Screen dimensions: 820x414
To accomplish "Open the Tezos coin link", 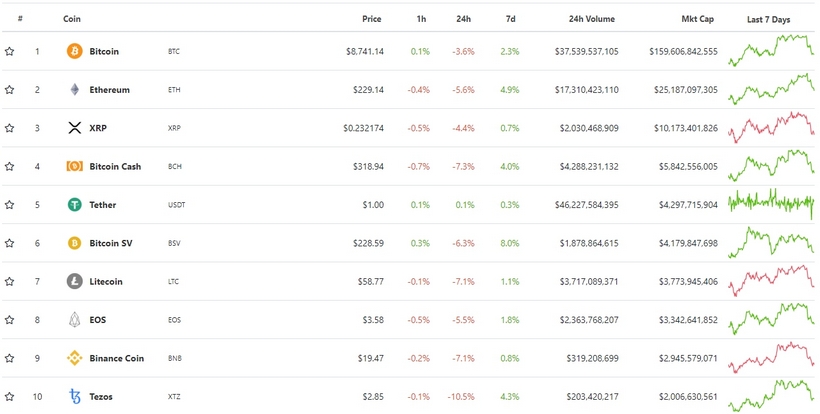I will 101,396.
